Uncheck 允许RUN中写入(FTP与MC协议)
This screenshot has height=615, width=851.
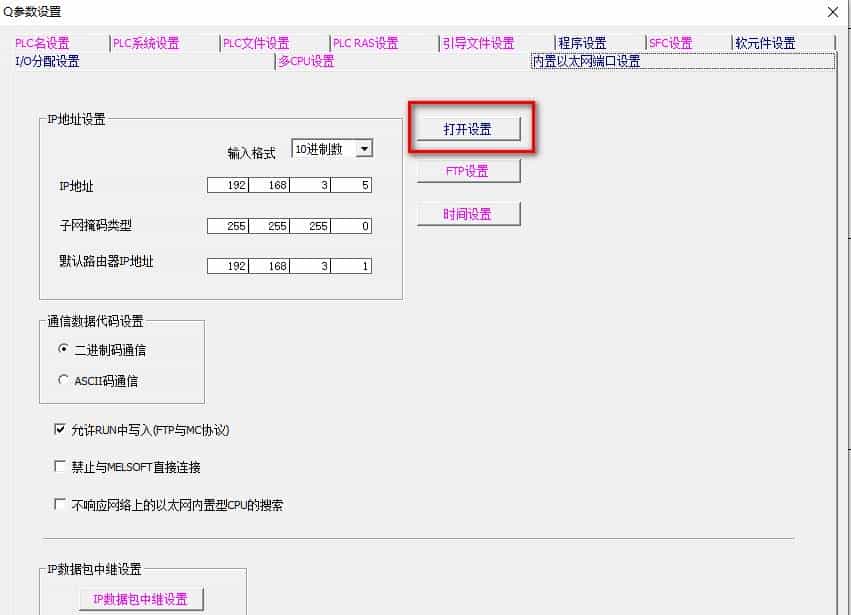[x=59, y=428]
